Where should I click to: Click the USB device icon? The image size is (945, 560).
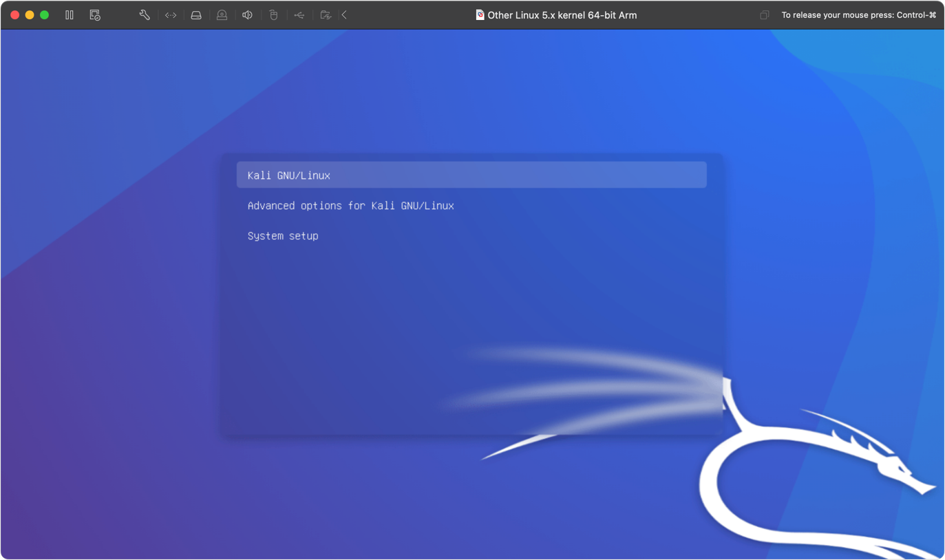(299, 15)
